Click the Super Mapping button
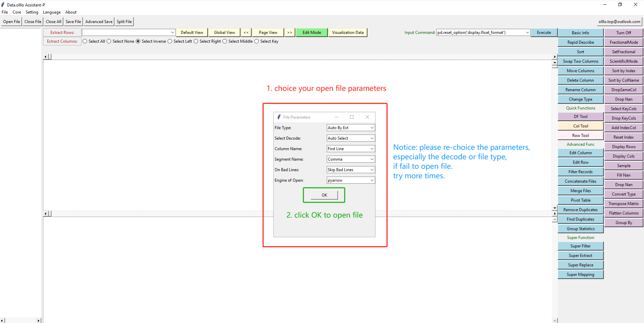Screen dimensions: 644x323 coord(580,275)
